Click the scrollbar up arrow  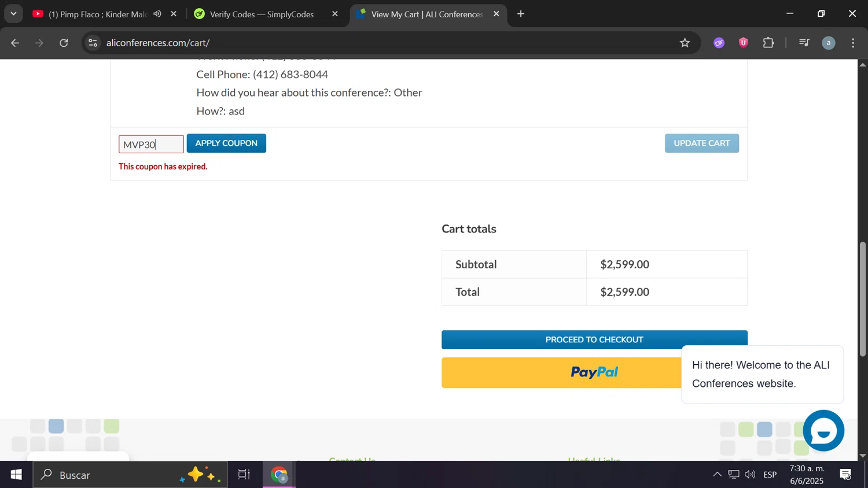coord(863,64)
